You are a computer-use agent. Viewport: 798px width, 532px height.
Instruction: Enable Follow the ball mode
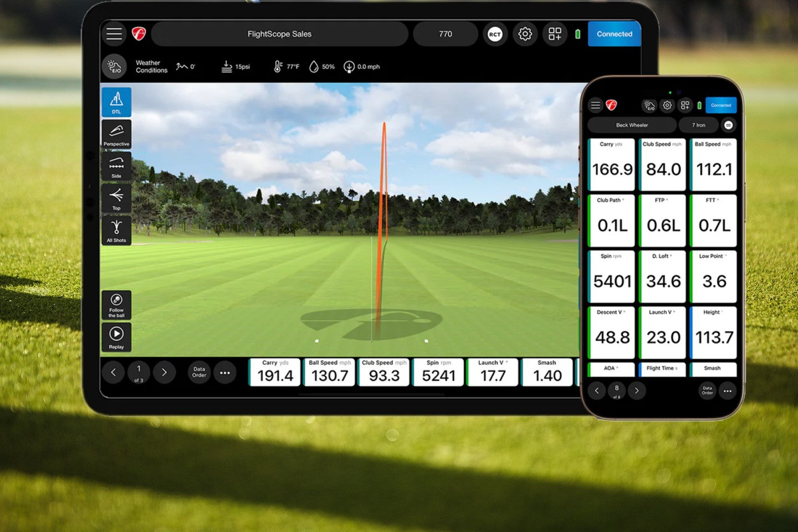[x=116, y=305]
